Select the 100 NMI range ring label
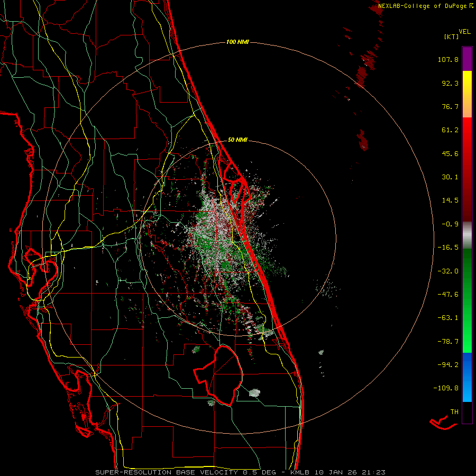476x476 pixels. click(237, 42)
